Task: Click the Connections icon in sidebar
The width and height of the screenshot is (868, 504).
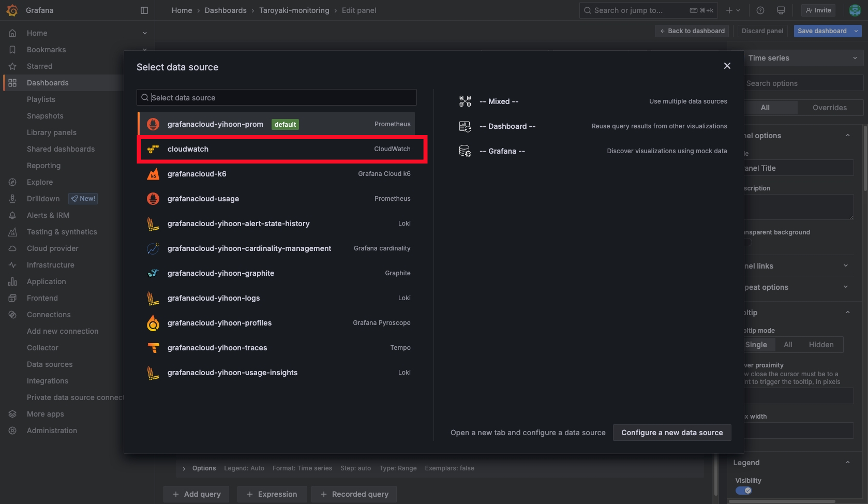Action: 12,315
